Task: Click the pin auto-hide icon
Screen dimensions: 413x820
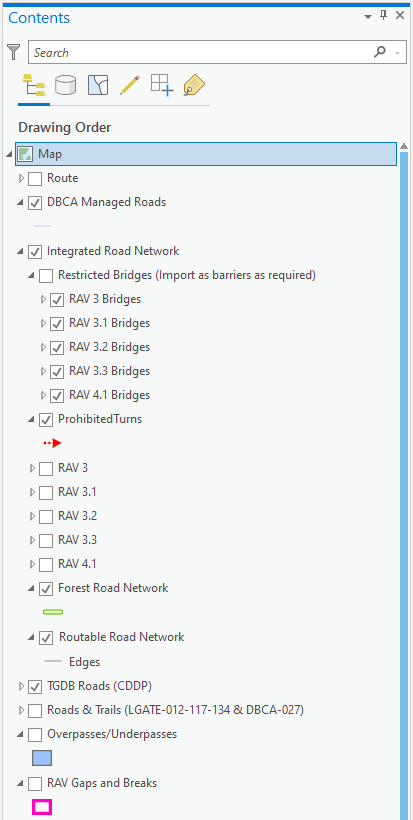Action: point(383,16)
